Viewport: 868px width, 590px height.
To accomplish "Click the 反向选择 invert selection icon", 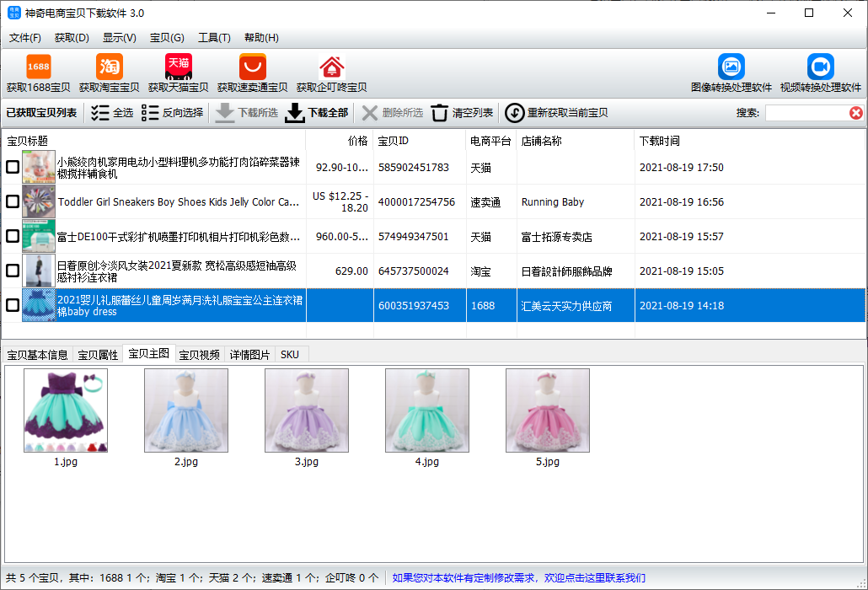I will click(150, 113).
